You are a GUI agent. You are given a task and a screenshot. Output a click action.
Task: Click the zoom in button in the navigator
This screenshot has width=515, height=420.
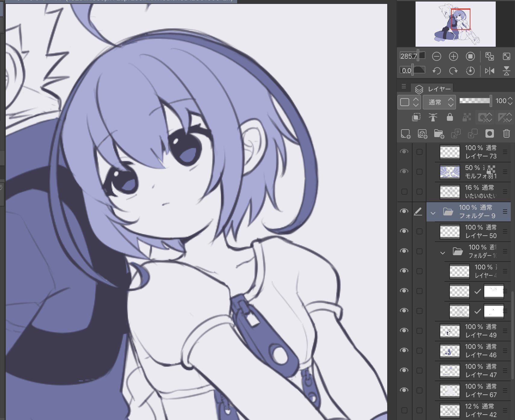click(453, 56)
